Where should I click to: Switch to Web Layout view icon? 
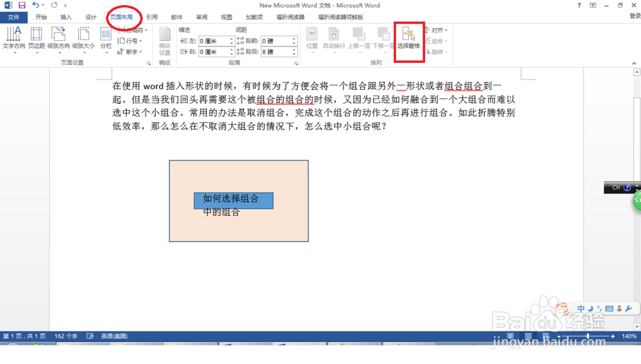(546, 336)
